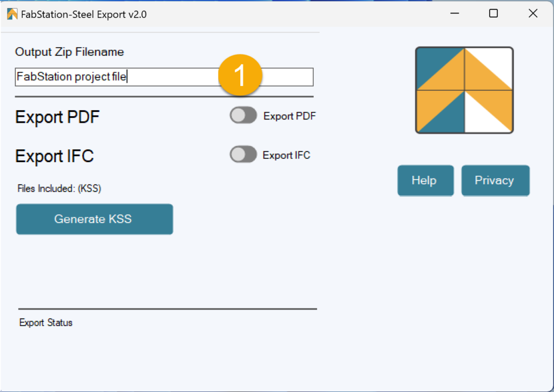
Task: Enable the Export IFC toggle switch
Action: pos(243,155)
